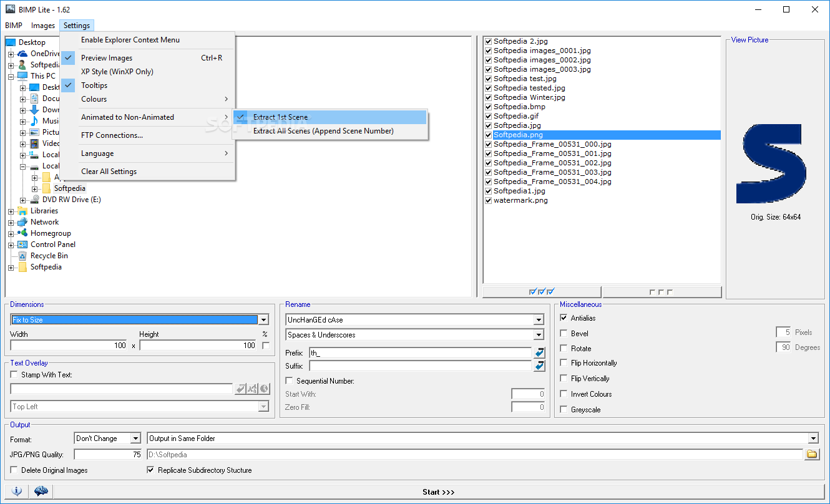Click the tag icon in Text Overlay
Image resolution: width=830 pixels, height=504 pixels.
tap(240, 389)
